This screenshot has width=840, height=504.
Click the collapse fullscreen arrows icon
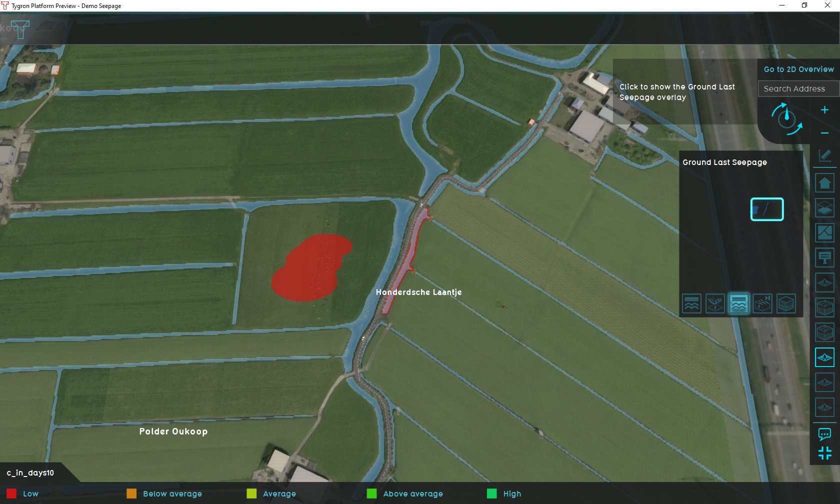(x=825, y=453)
